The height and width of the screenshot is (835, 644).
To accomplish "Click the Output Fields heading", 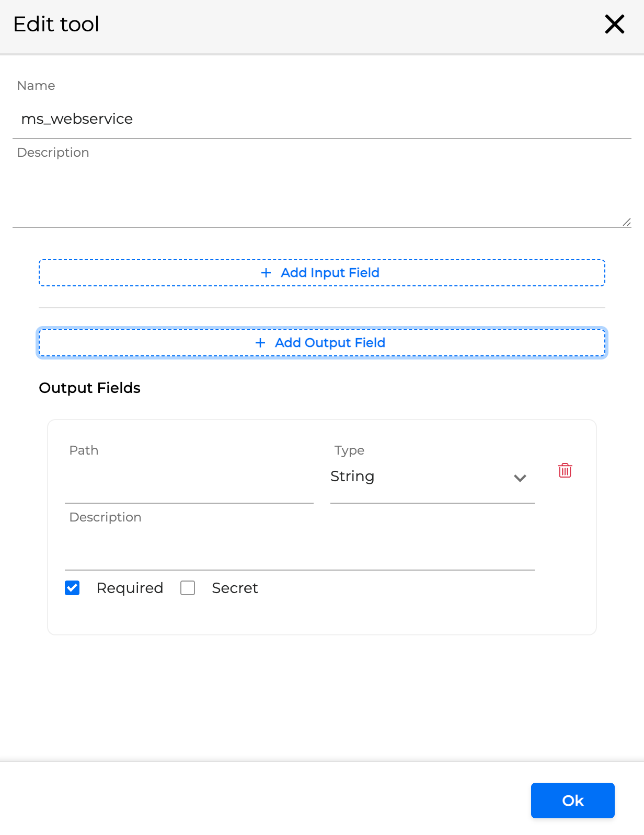I will [x=90, y=388].
